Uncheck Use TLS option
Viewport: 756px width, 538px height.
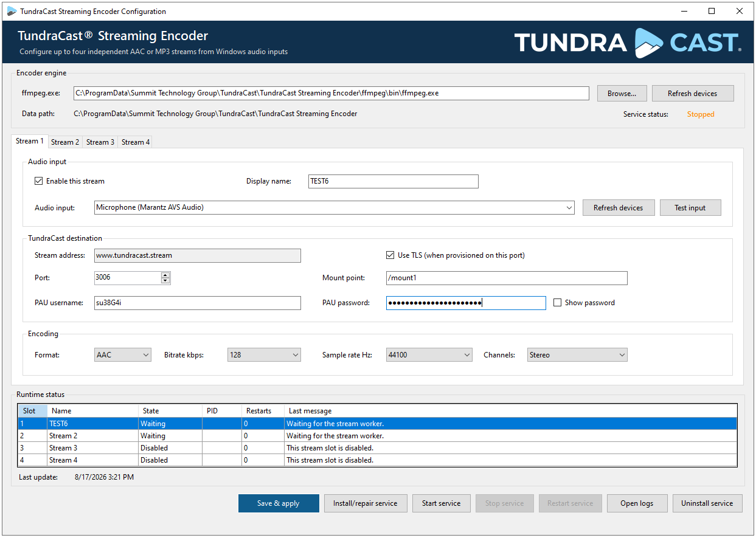390,255
